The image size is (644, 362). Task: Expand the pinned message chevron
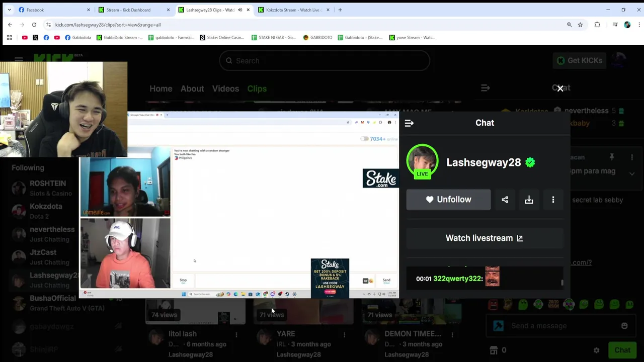coord(632,174)
